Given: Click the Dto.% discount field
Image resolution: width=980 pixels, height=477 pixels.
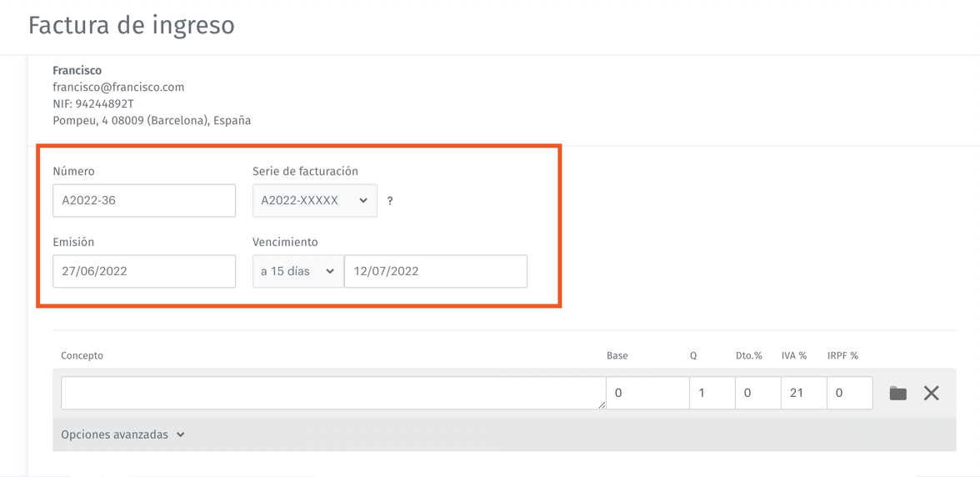Looking at the screenshot, I should click(x=757, y=393).
